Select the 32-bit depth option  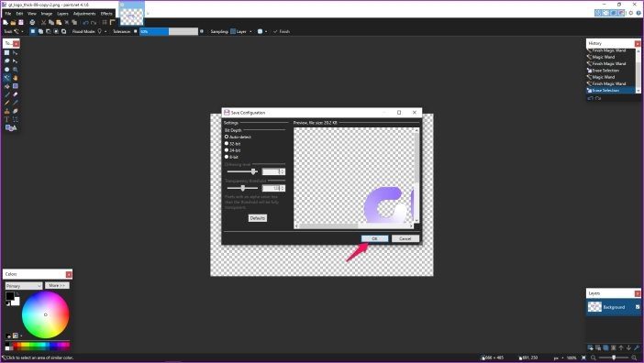[232, 144]
